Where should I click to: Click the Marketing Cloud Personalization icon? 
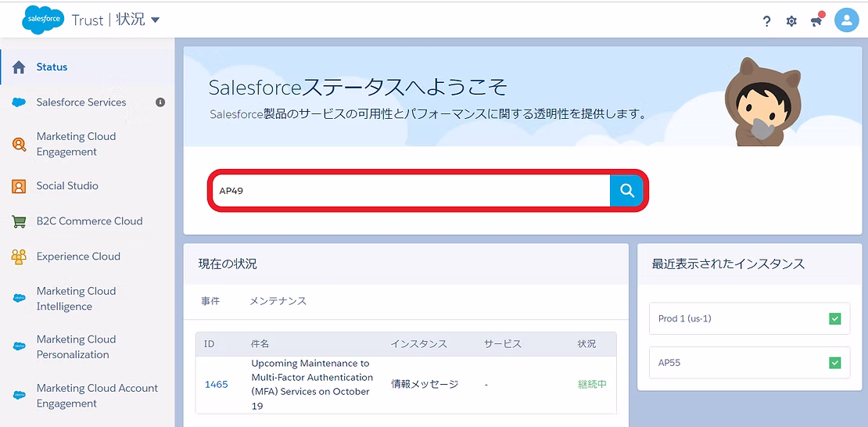(19, 346)
